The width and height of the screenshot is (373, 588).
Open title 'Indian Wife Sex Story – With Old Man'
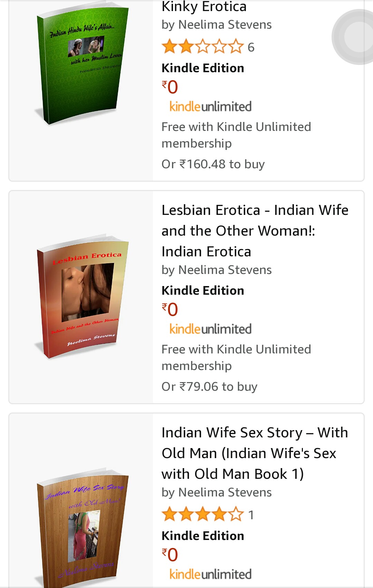pyautogui.click(x=255, y=453)
